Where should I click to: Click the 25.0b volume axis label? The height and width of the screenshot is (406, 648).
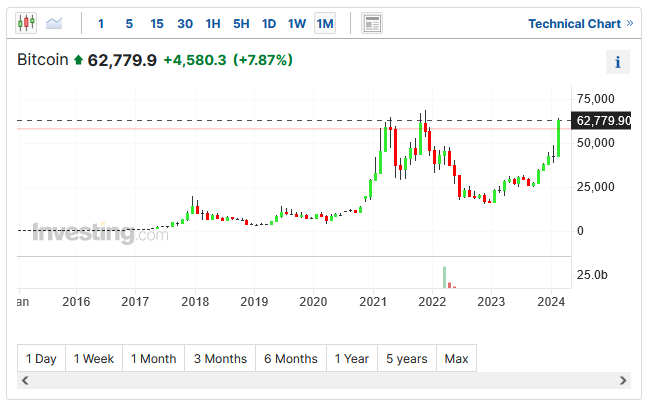[592, 275]
